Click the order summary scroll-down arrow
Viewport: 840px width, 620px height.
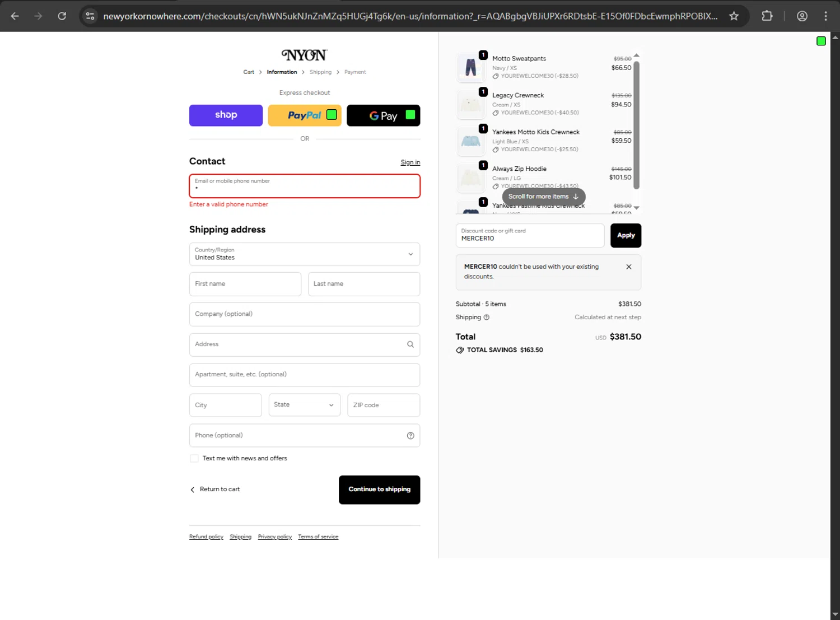pos(636,208)
